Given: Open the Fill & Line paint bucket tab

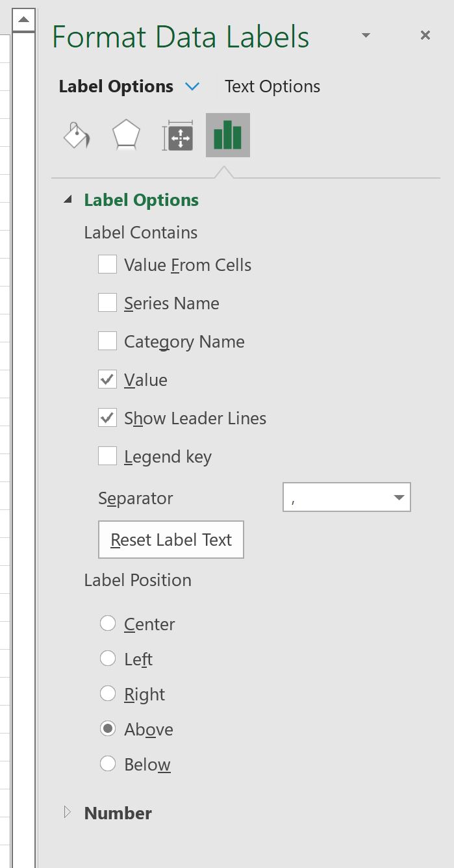Looking at the screenshot, I should (76, 135).
